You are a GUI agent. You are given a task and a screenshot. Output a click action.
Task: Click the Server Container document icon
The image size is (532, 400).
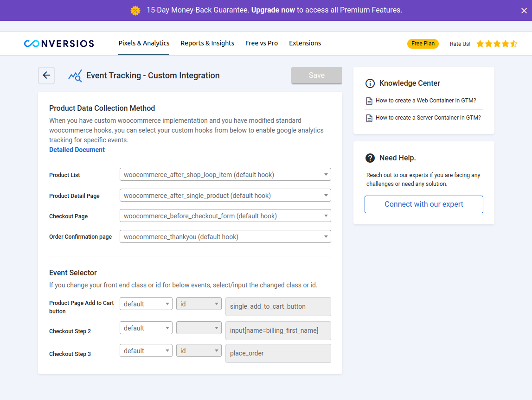(x=369, y=118)
